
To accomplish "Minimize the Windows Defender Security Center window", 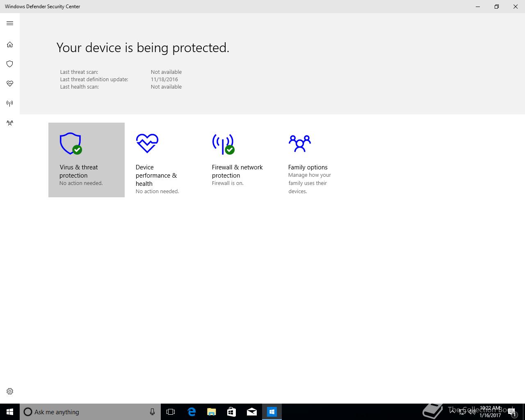I will click(478, 7).
